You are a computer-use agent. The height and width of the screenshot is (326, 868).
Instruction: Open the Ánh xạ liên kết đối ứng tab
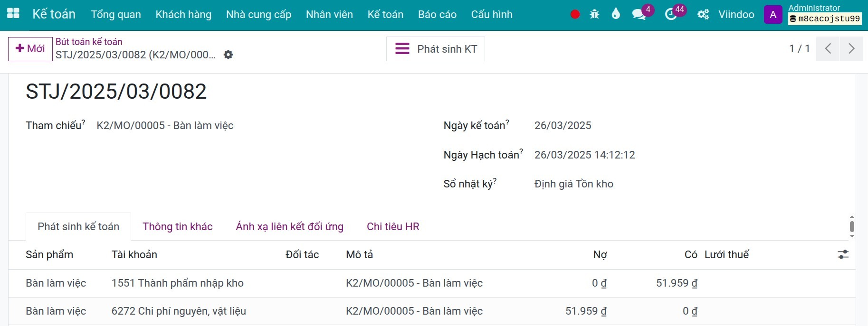click(290, 226)
